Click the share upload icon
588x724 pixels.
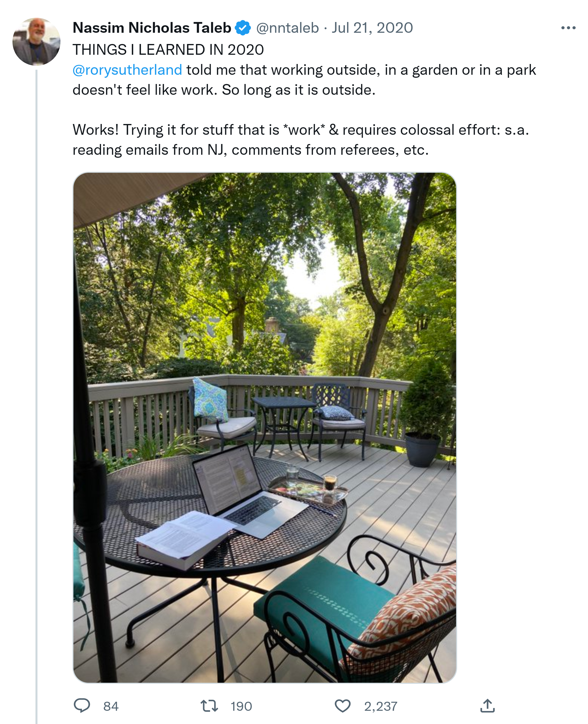click(x=487, y=706)
